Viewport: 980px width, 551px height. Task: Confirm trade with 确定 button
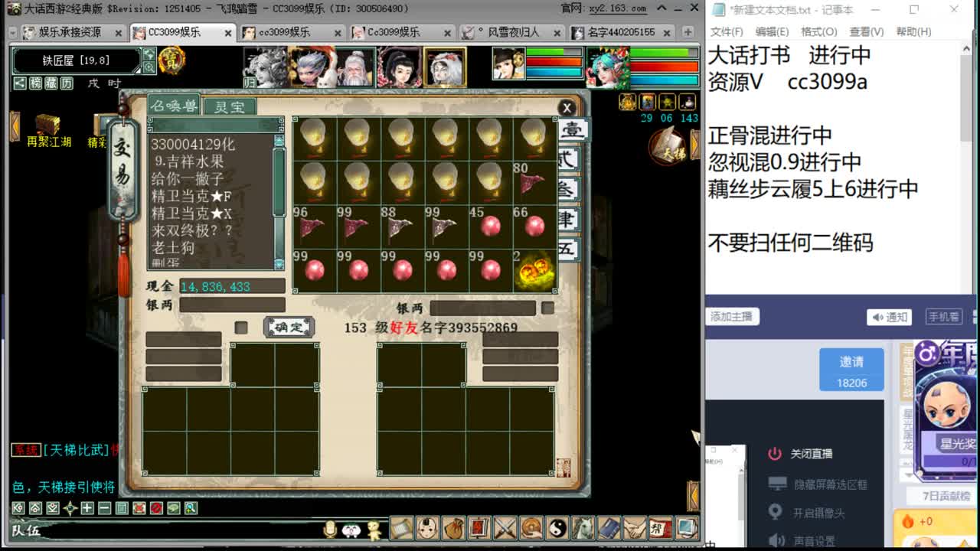[x=289, y=328]
